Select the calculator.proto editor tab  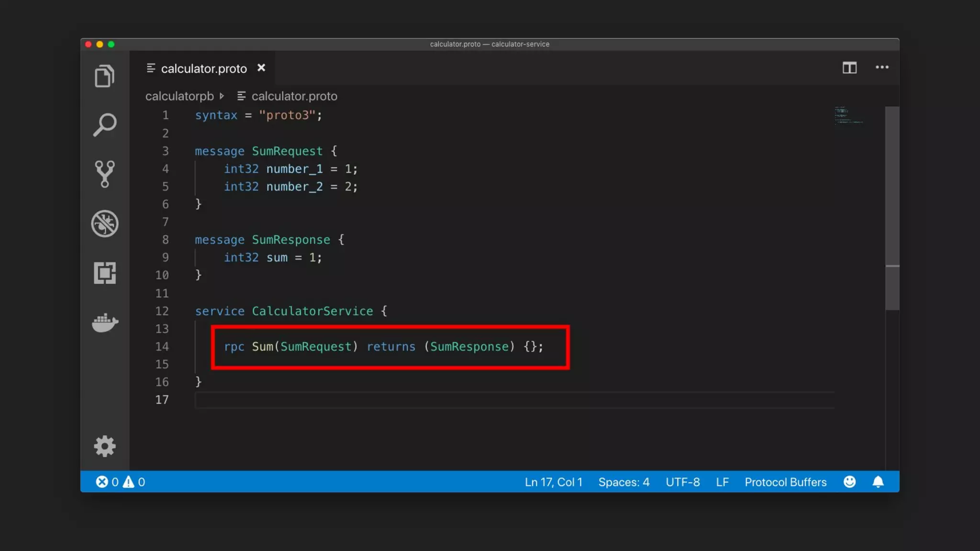point(203,68)
